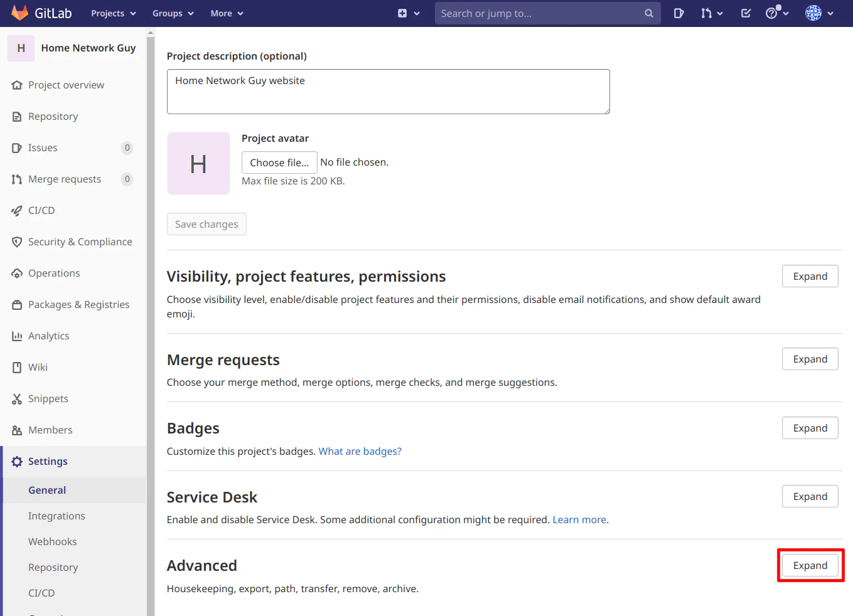Click the Project description text area
The image size is (853, 616).
point(389,92)
